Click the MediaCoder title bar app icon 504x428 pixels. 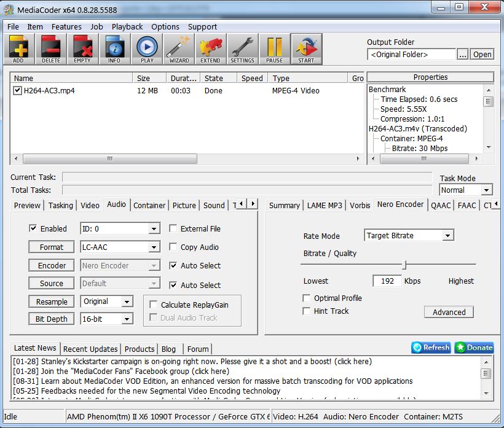(9, 10)
